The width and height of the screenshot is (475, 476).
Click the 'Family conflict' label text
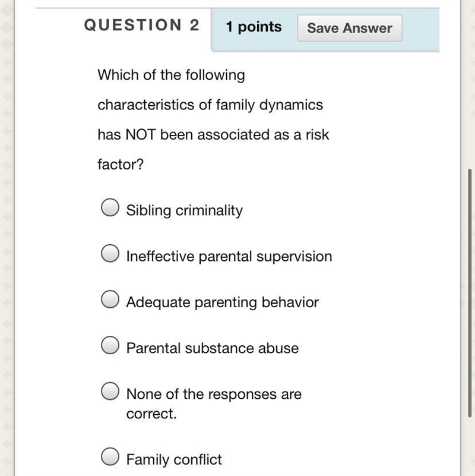pyautogui.click(x=174, y=459)
